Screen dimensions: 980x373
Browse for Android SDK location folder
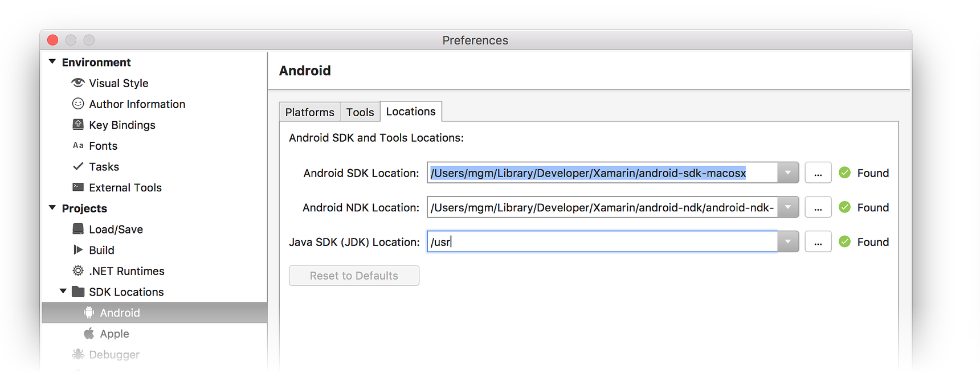(x=818, y=173)
